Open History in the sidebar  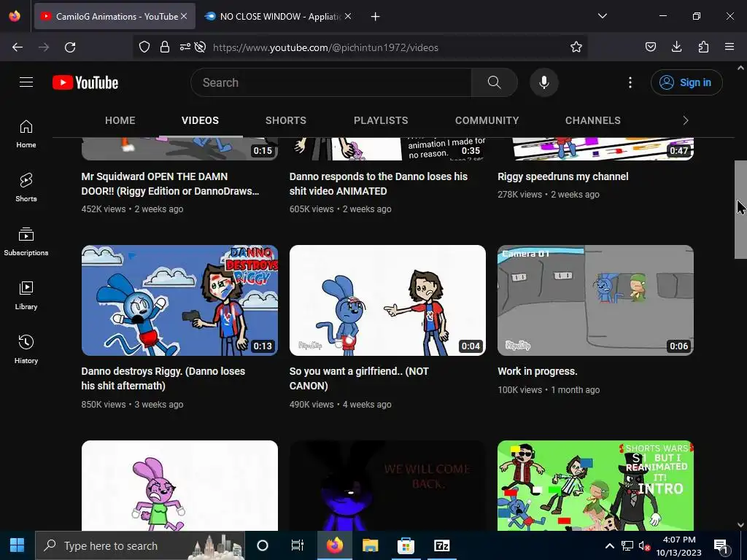pyautogui.click(x=26, y=349)
